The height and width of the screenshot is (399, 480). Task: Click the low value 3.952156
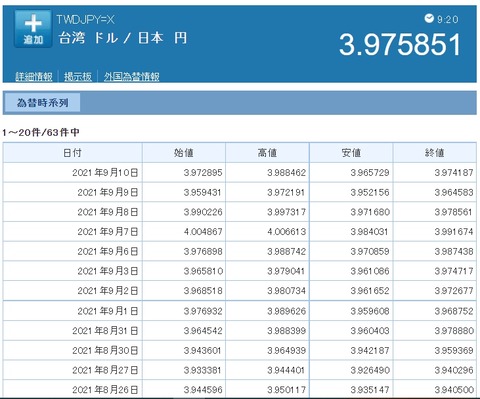pos(370,192)
